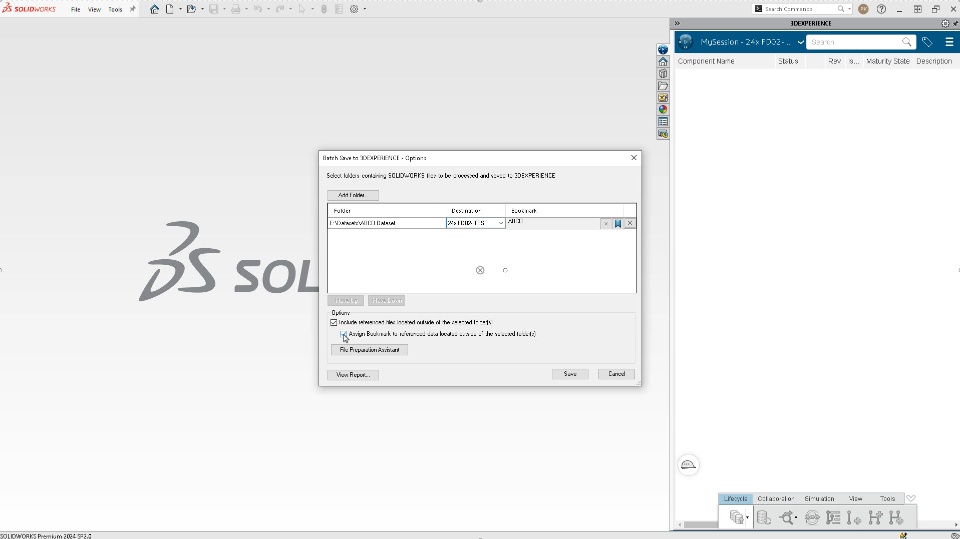Open the 3DEXPERIENCE panel settings gear
Image resolution: width=960 pixels, height=539 pixels.
pos(945,23)
